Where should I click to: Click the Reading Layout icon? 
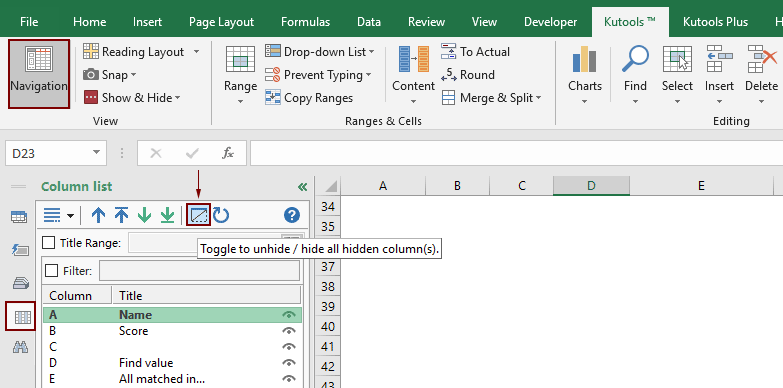tap(91, 51)
